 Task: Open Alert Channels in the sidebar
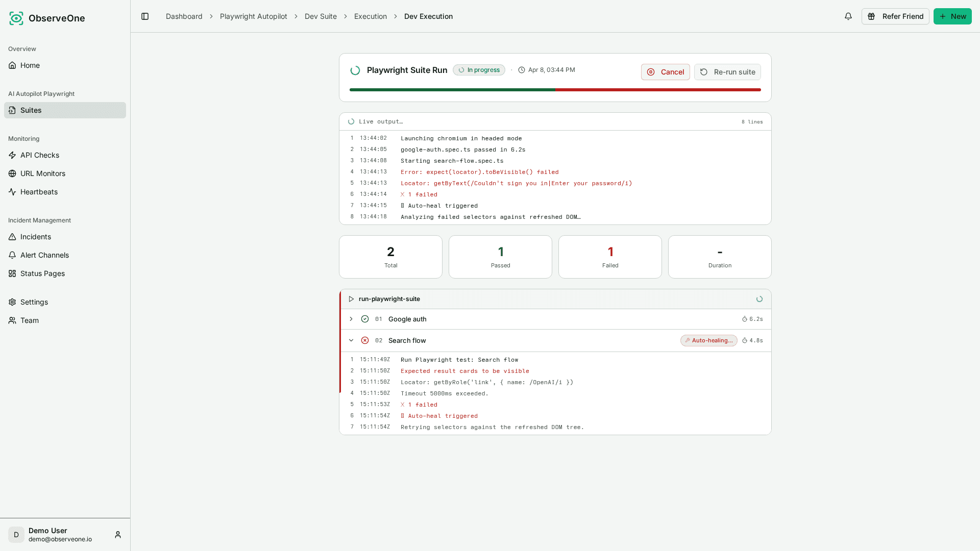click(x=65, y=255)
